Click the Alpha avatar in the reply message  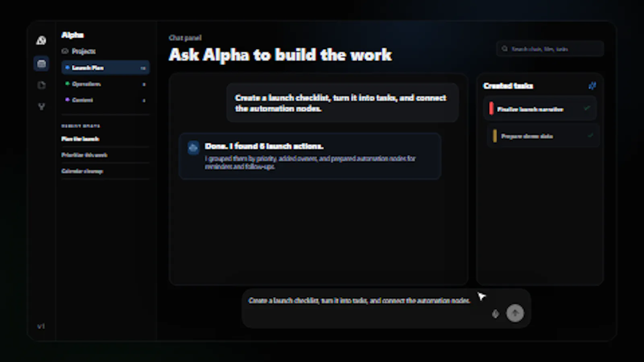(x=193, y=148)
